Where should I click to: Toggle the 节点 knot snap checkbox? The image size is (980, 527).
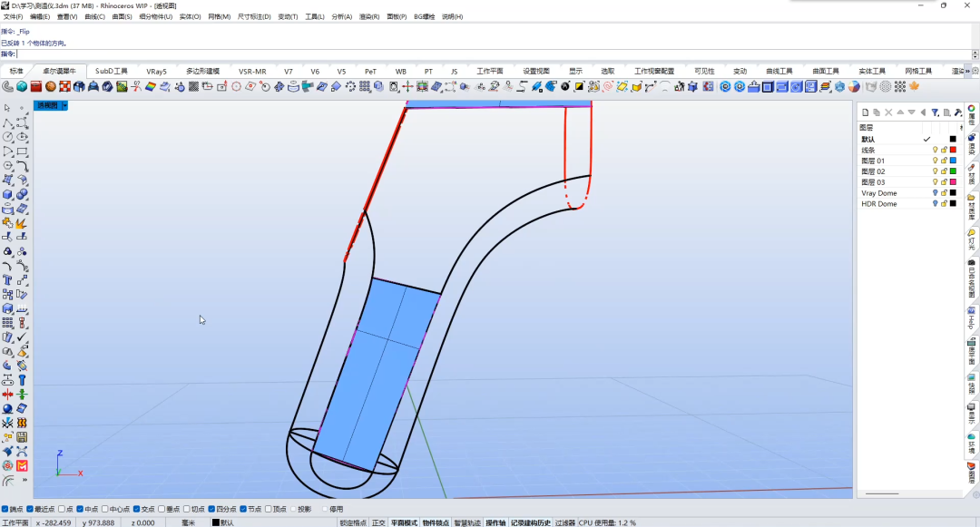244,510
